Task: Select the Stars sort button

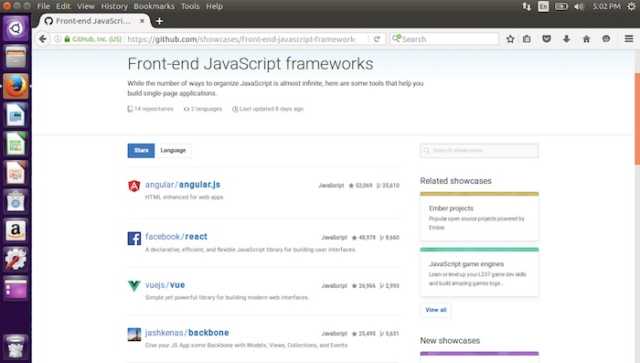Action: tap(141, 150)
